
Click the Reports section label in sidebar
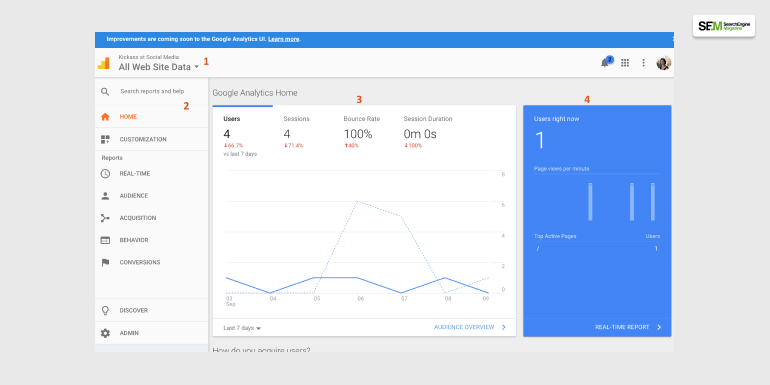click(112, 158)
